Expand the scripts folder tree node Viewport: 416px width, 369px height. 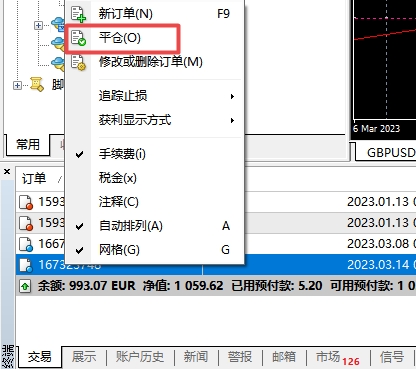17,85
